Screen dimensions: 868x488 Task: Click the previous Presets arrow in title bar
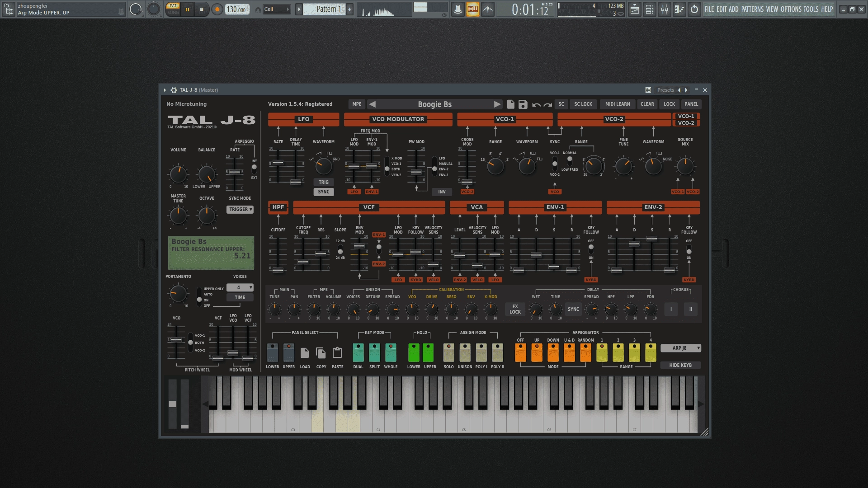coord(679,90)
